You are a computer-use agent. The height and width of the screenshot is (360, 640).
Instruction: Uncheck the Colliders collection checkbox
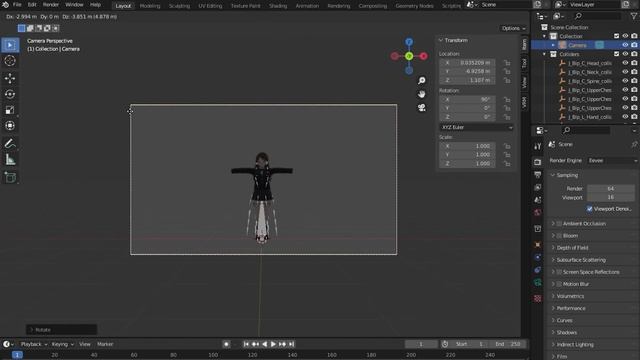(x=616, y=54)
